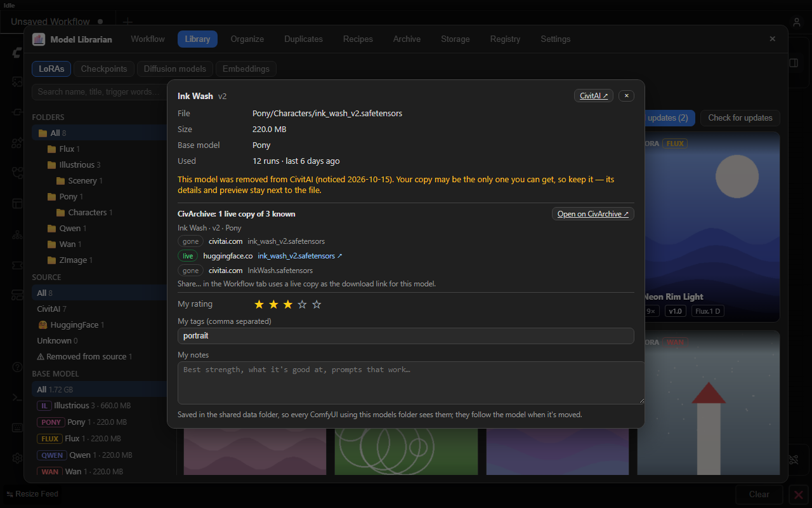The width and height of the screenshot is (812, 508).
Task: Select the Characters subfolder under Pony
Action: click(x=100, y=212)
